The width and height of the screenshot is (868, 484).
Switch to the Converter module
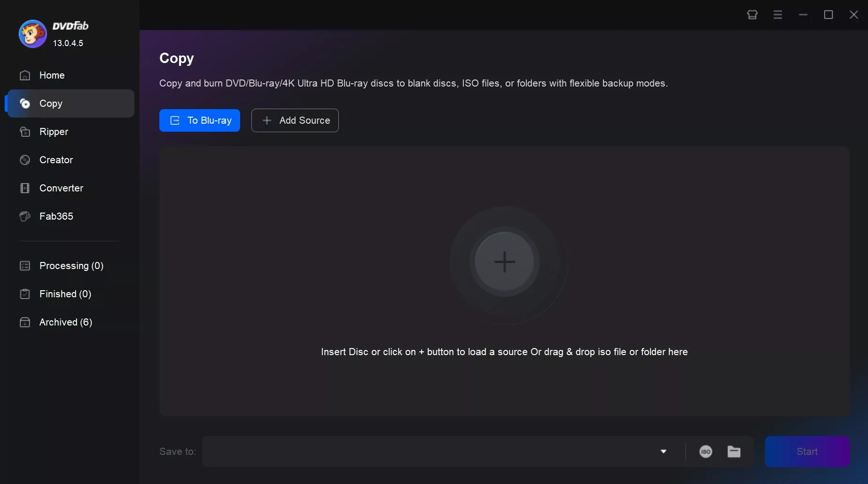tap(61, 188)
